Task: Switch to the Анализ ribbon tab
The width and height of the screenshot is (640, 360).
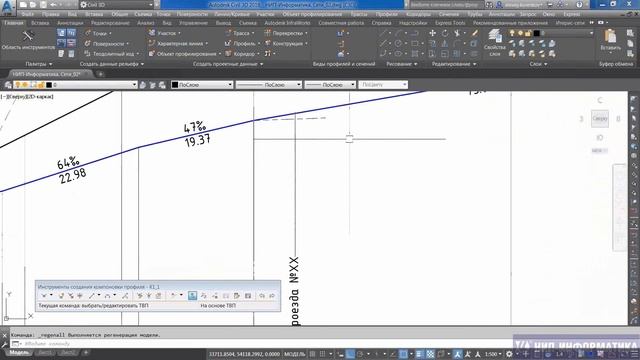Action: click(x=146, y=23)
